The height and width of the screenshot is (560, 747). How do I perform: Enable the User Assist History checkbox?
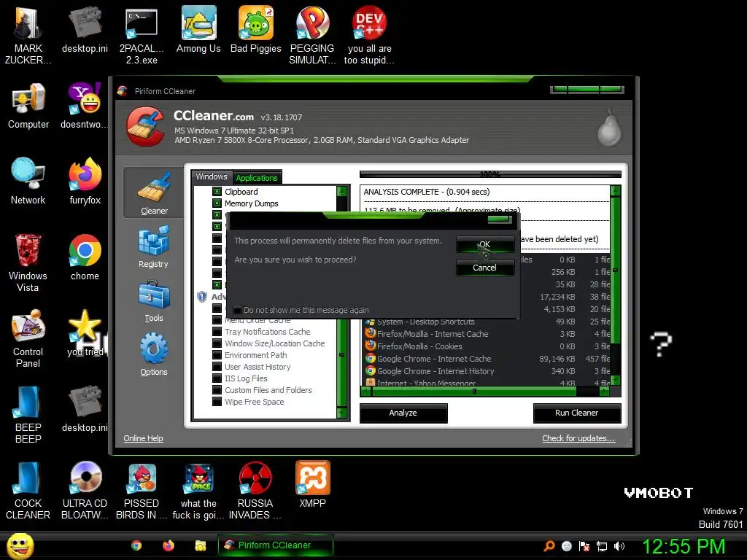217,367
